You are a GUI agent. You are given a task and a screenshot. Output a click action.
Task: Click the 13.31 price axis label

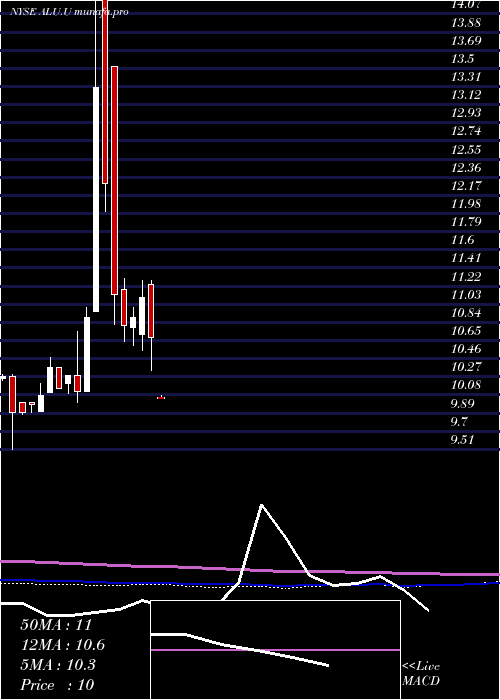(466, 77)
